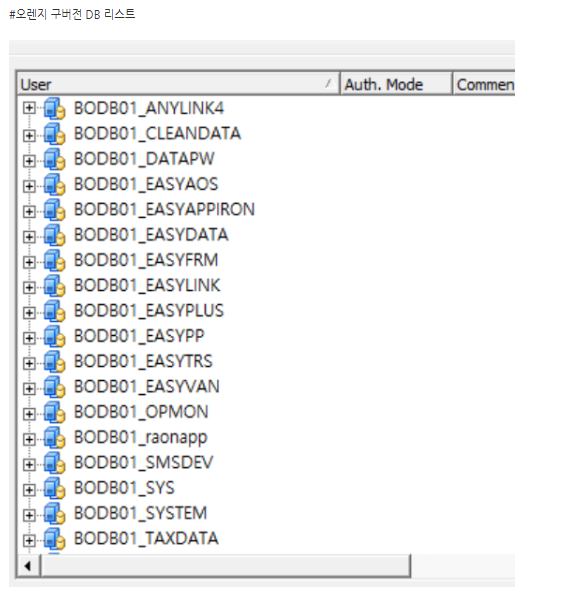Select the BODB01_TAXDATA user name

point(146,539)
